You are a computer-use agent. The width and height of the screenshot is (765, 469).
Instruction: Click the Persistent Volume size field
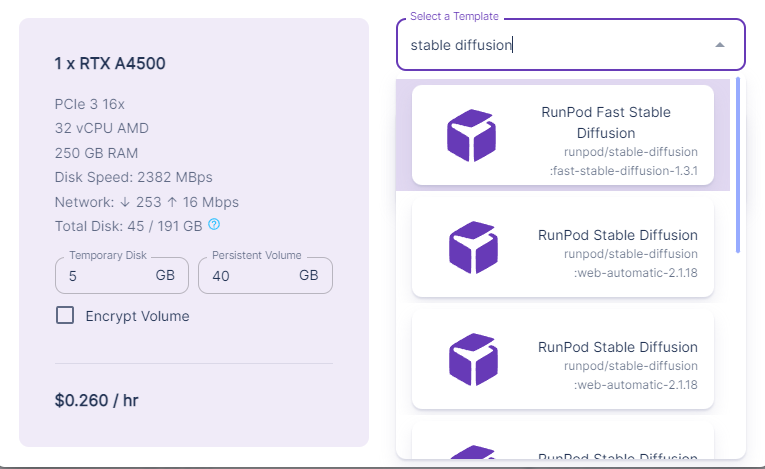coord(250,275)
